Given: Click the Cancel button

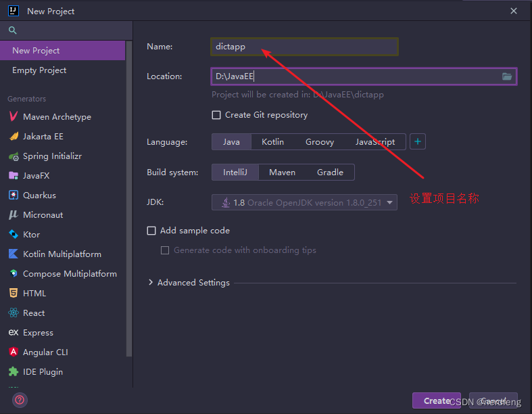Looking at the screenshot, I should point(493,400).
